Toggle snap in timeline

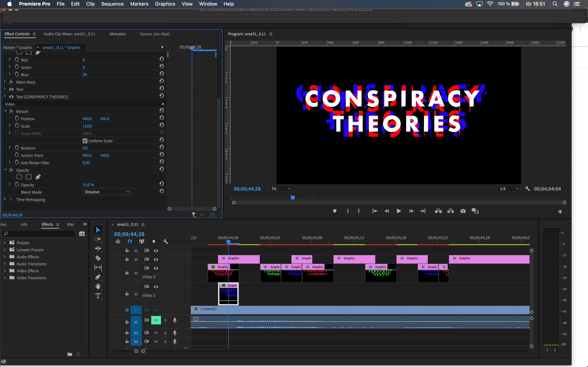130,242
